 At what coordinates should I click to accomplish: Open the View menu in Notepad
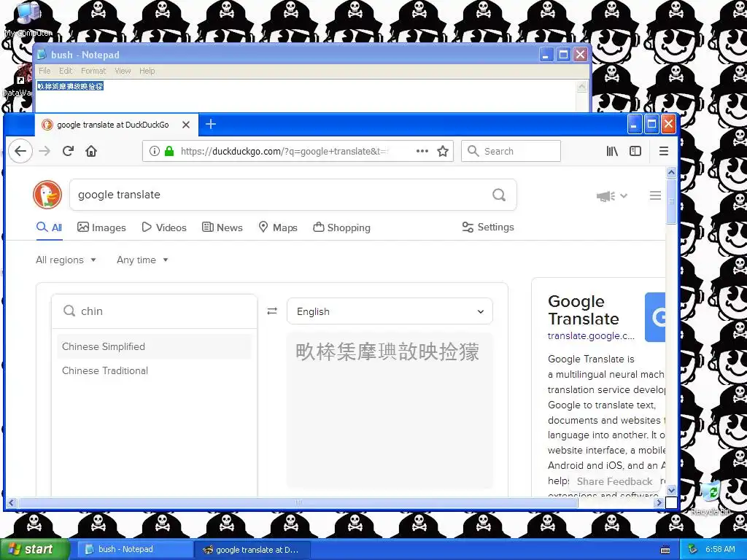click(x=123, y=71)
